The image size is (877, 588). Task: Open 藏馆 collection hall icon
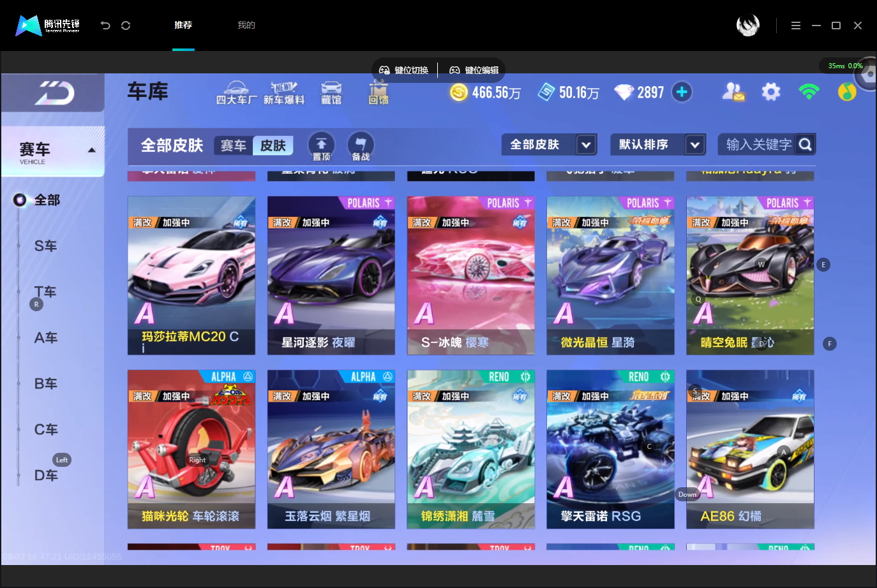pyautogui.click(x=331, y=93)
